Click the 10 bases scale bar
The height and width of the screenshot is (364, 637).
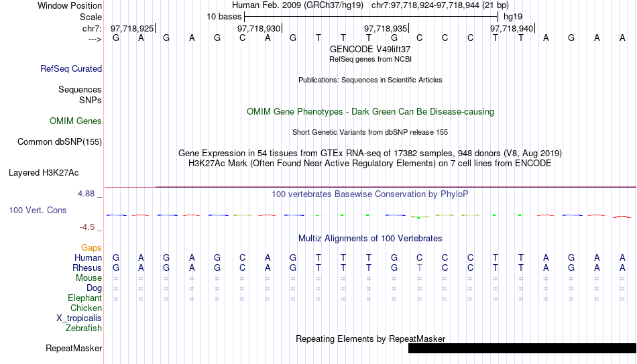371,17
